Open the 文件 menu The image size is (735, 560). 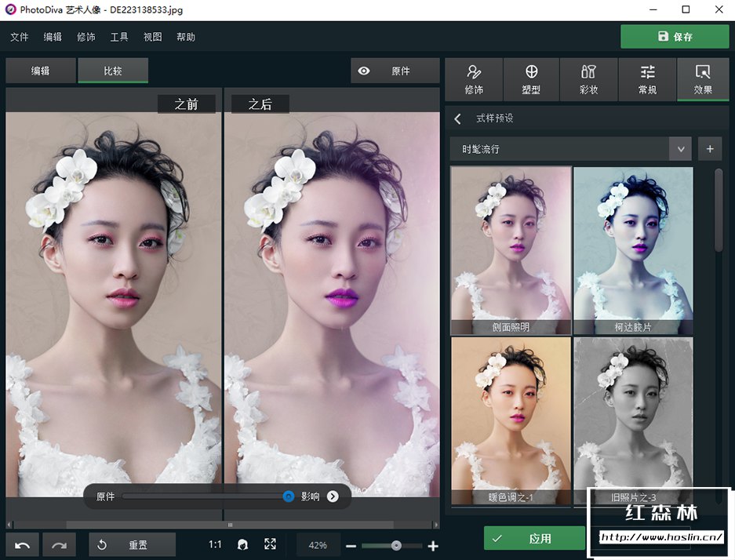click(20, 37)
